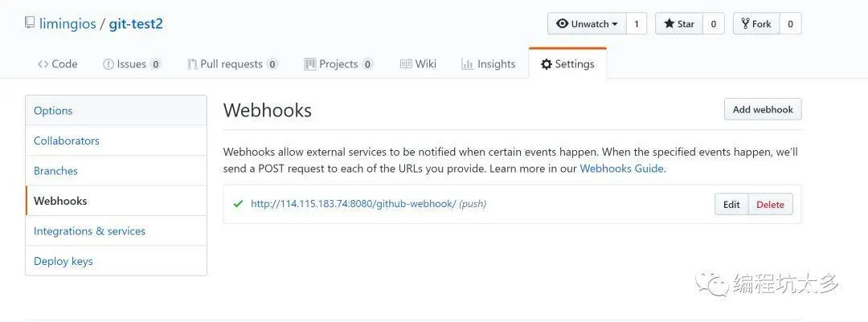Viewport: 868px width, 322px height.
Task: Click the green checkmark webhook status icon
Action: (x=238, y=204)
